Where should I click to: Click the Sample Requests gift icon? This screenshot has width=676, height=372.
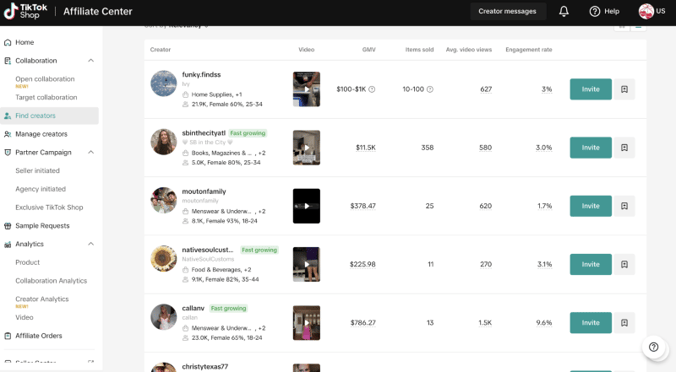click(x=7, y=226)
